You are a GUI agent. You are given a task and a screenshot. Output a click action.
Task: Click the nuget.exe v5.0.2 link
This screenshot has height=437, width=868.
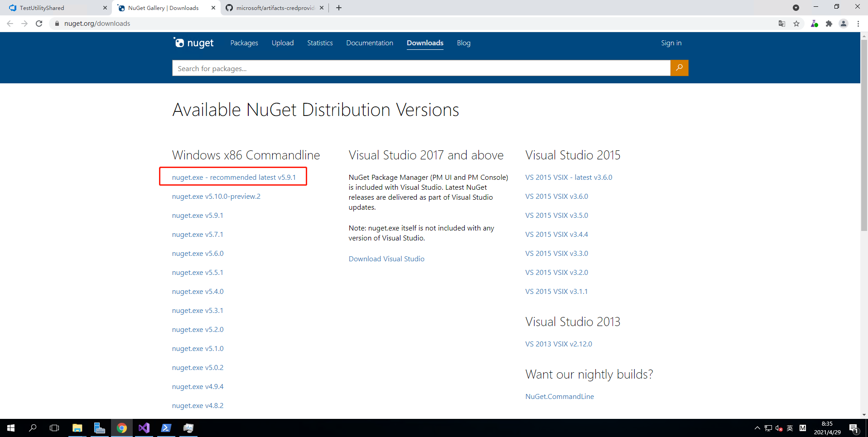tap(198, 367)
